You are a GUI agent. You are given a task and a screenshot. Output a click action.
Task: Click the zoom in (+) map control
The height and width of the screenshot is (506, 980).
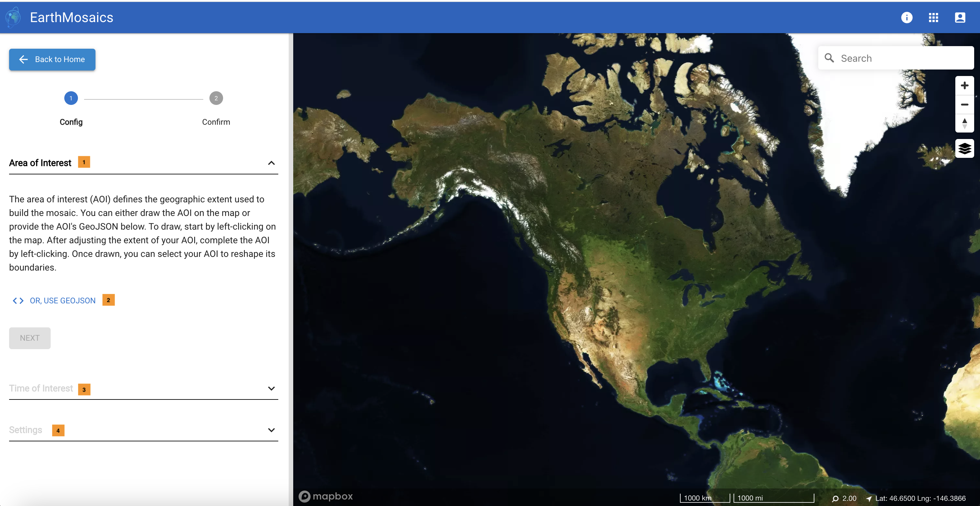tap(964, 84)
